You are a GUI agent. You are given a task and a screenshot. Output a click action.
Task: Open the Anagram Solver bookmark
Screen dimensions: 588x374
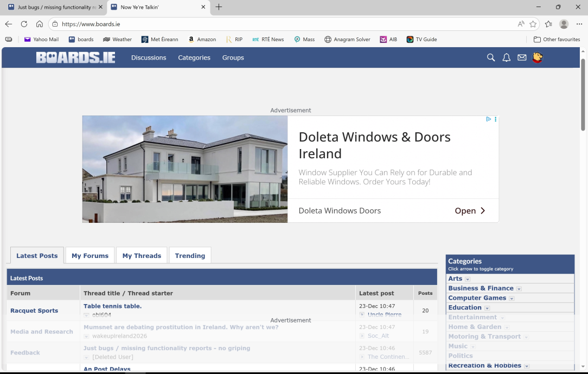pos(347,40)
